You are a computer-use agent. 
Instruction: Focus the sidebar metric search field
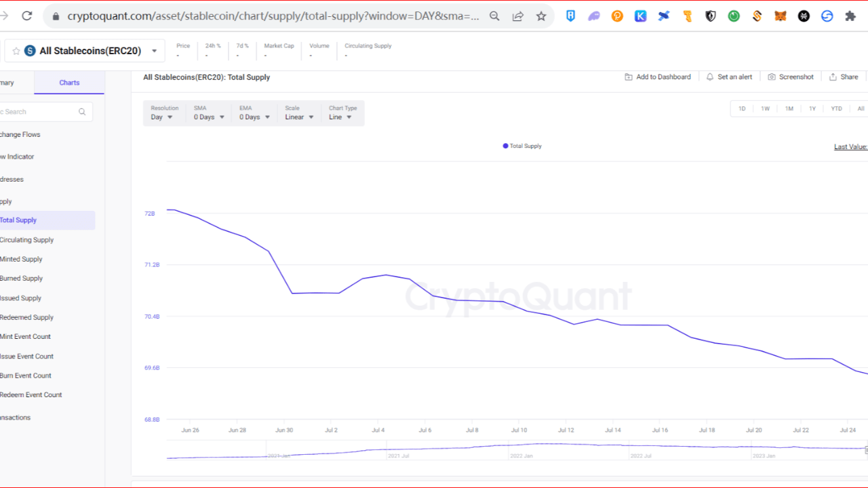click(46, 112)
